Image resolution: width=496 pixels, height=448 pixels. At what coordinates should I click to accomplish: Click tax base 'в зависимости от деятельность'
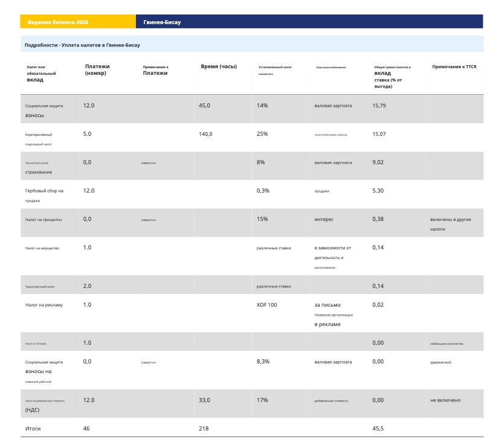333,253
